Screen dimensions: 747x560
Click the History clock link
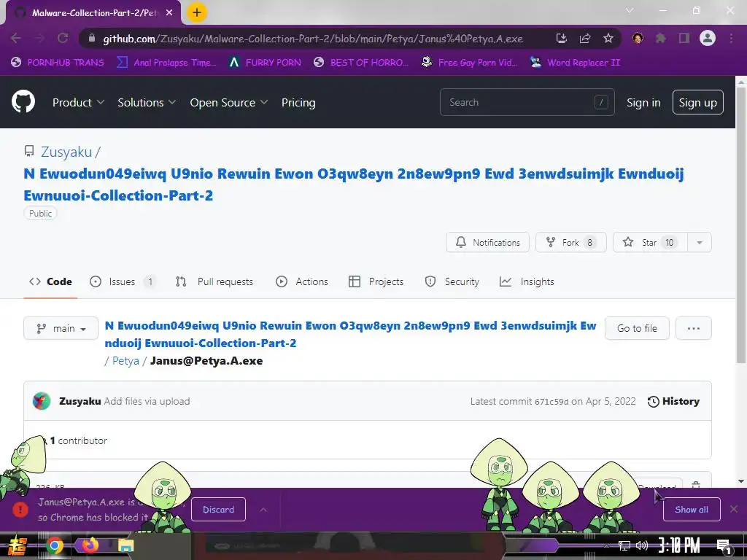tap(673, 401)
